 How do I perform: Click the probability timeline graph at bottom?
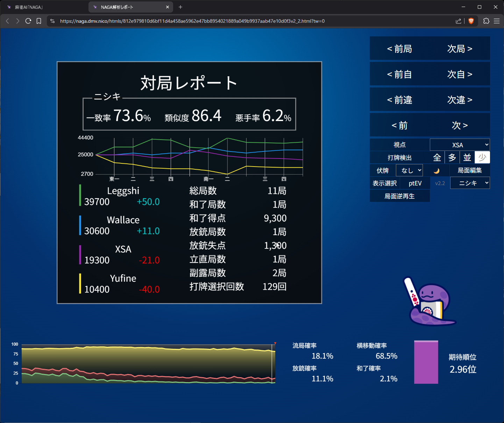pos(148,364)
